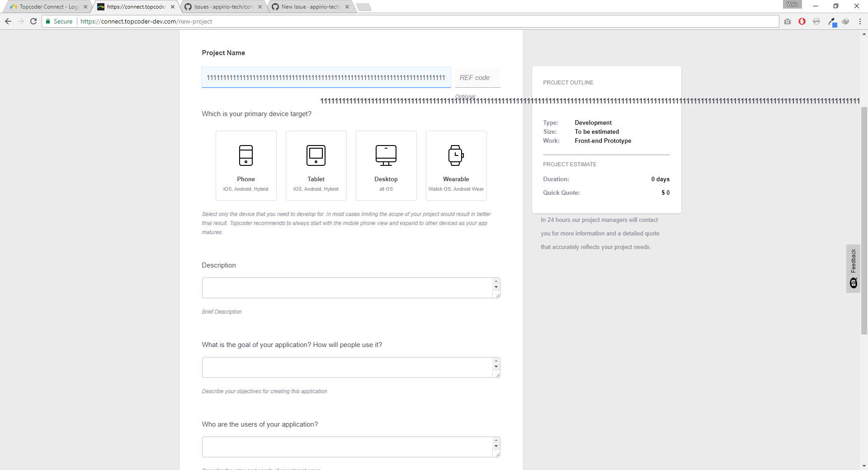Go back with the browser back arrow
The height and width of the screenshot is (470, 868).
pyautogui.click(x=8, y=21)
